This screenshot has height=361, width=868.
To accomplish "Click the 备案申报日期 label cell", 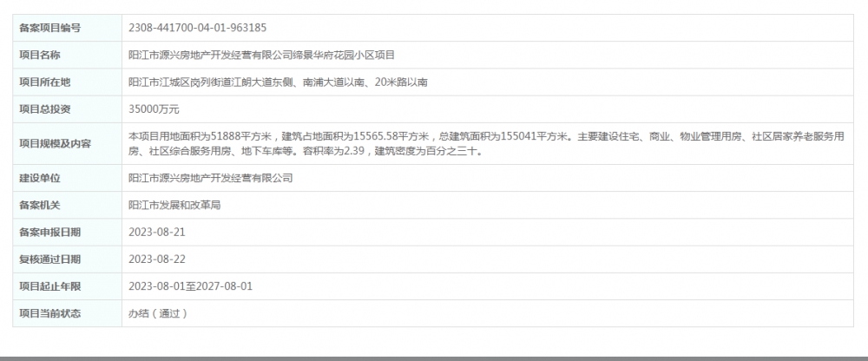I will click(67, 232).
